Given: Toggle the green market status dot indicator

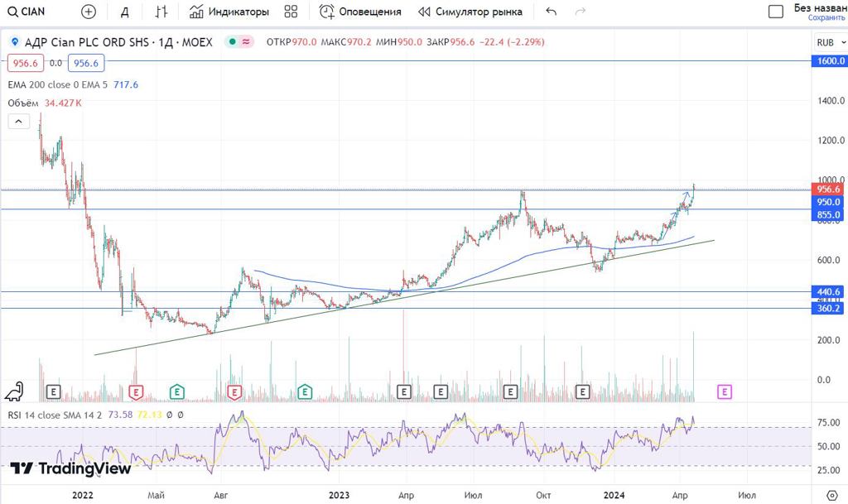Looking at the screenshot, I should (x=234, y=41).
